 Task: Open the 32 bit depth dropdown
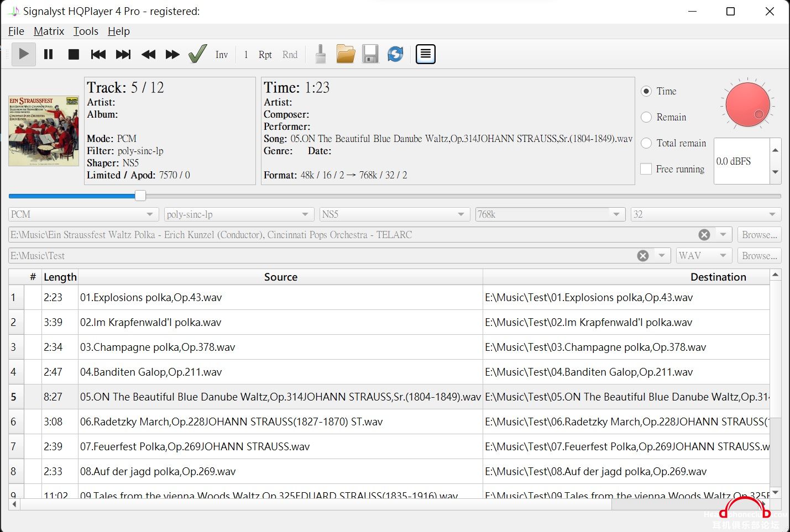click(706, 214)
